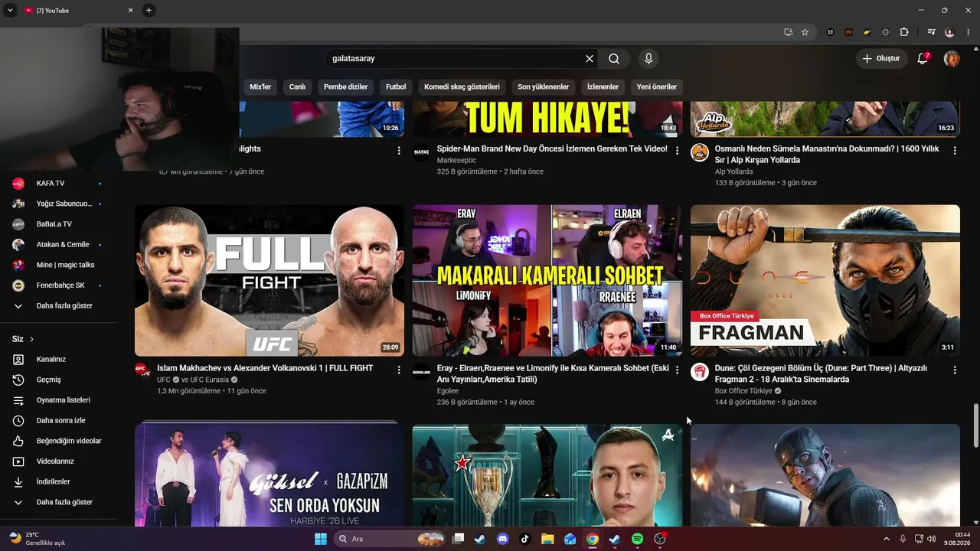The width and height of the screenshot is (980, 551).
Task: Open YouTube notifications bell
Action: (923, 58)
